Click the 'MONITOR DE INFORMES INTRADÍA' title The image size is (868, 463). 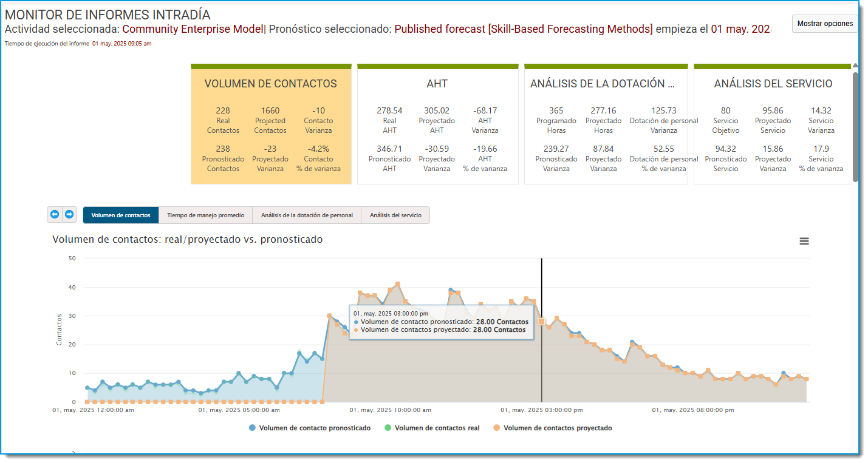click(108, 15)
